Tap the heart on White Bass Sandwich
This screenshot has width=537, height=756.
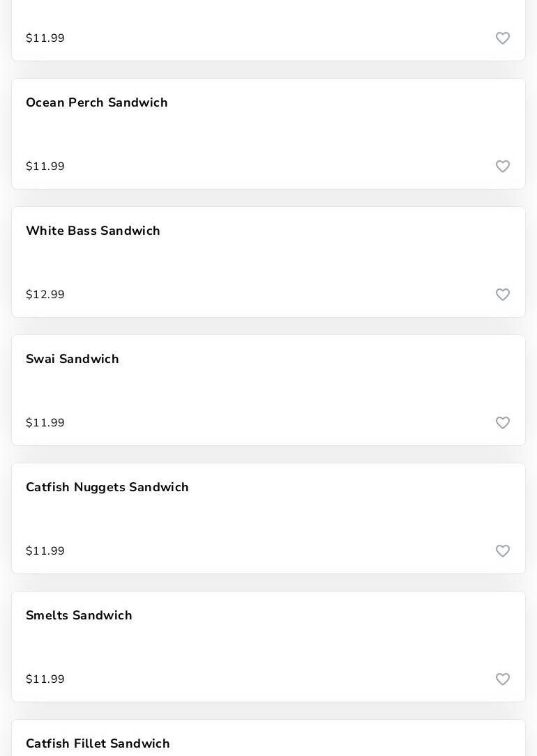point(503,295)
